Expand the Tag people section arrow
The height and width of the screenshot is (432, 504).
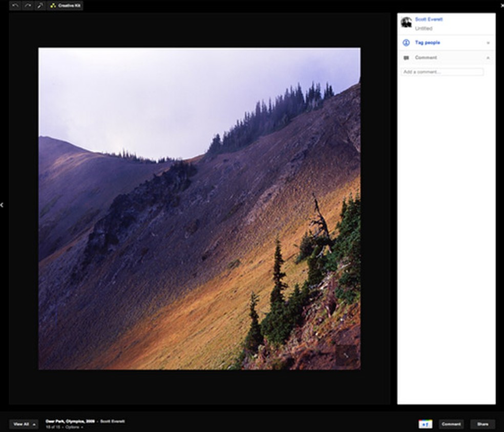[488, 43]
